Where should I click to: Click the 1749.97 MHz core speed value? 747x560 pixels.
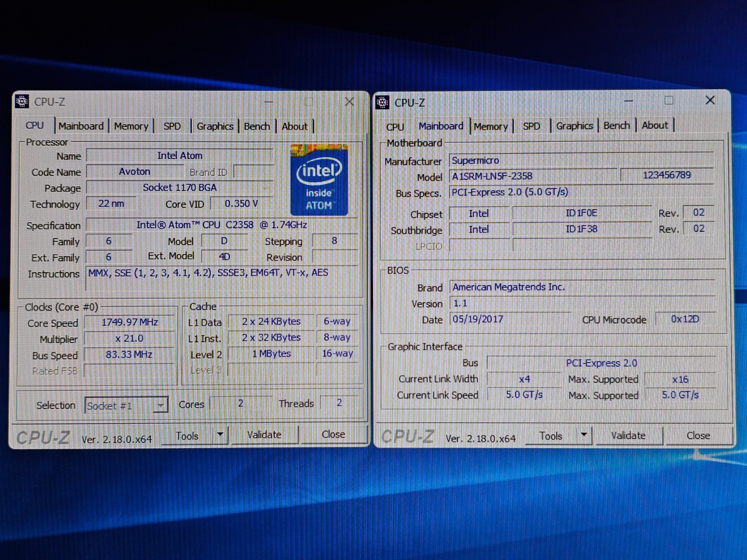tap(130, 322)
